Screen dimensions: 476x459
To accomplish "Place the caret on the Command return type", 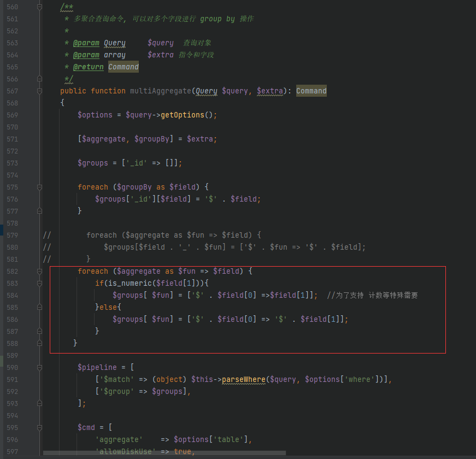I will click(x=311, y=91).
